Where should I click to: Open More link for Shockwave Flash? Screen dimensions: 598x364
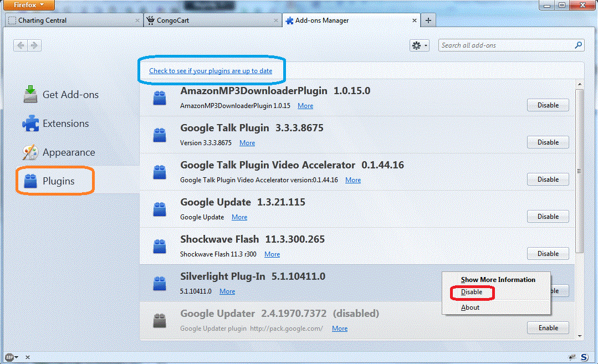pos(272,254)
